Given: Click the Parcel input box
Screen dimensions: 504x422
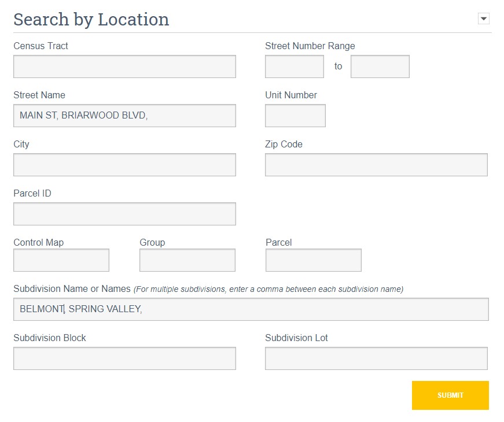Looking at the screenshot, I should tap(312, 260).
